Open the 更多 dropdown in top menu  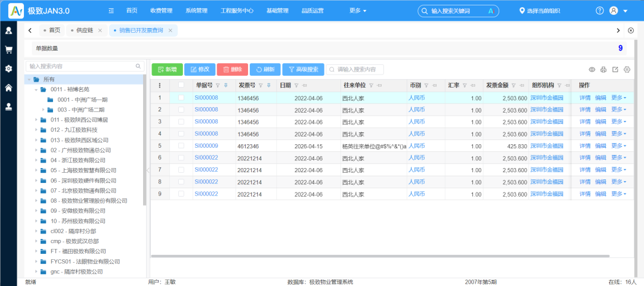[358, 11]
